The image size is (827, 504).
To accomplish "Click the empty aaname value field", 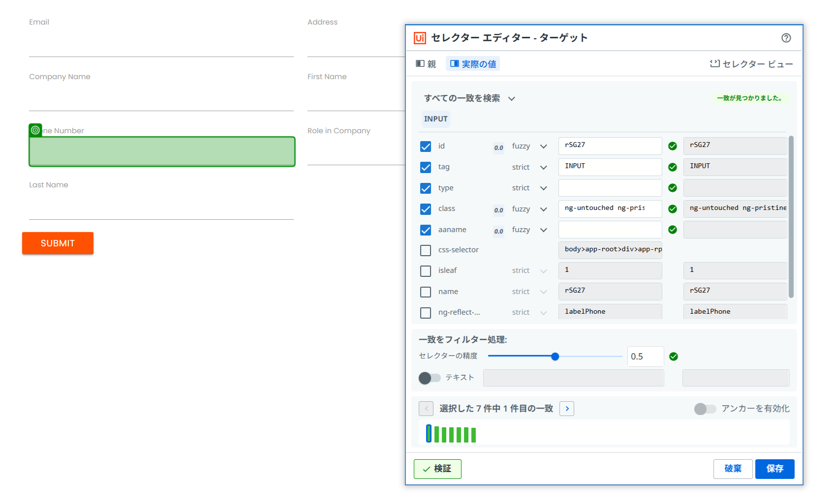I will click(610, 230).
